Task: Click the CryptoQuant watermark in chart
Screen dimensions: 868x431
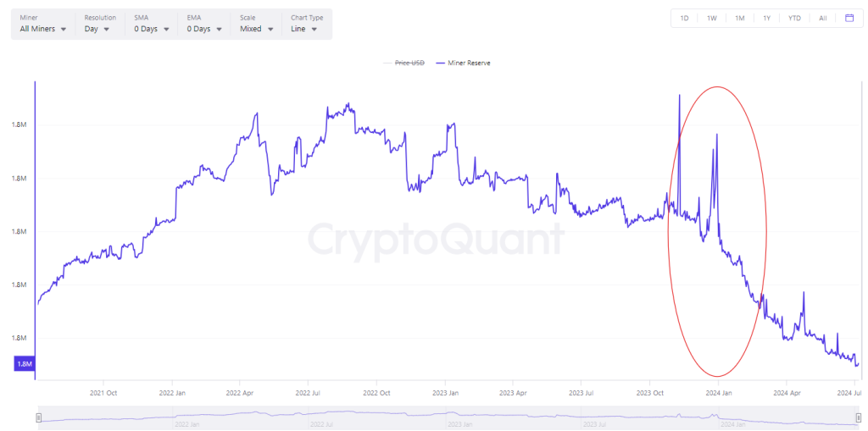Action: (435, 239)
